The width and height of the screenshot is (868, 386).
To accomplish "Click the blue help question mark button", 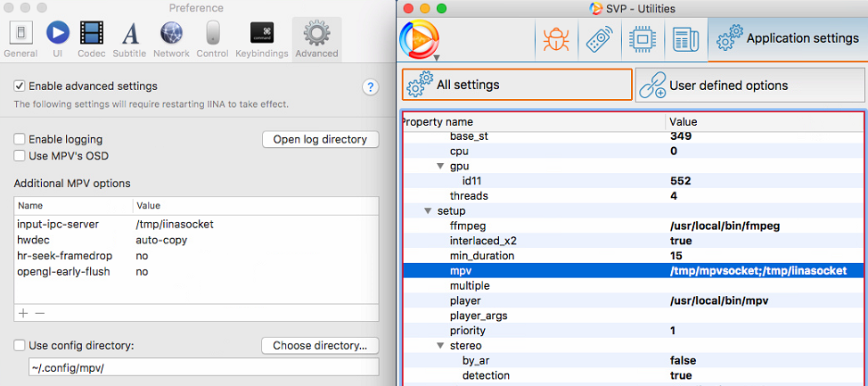I will pos(371,86).
